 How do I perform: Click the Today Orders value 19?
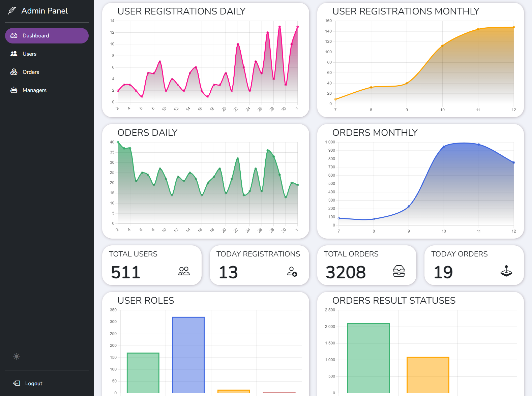(443, 272)
